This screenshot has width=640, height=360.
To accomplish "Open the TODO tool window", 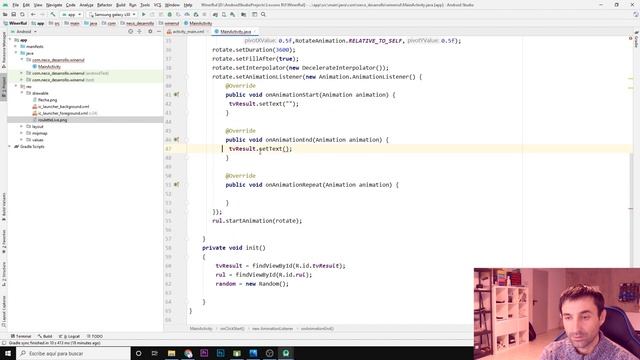I will pyautogui.click(x=95, y=336).
